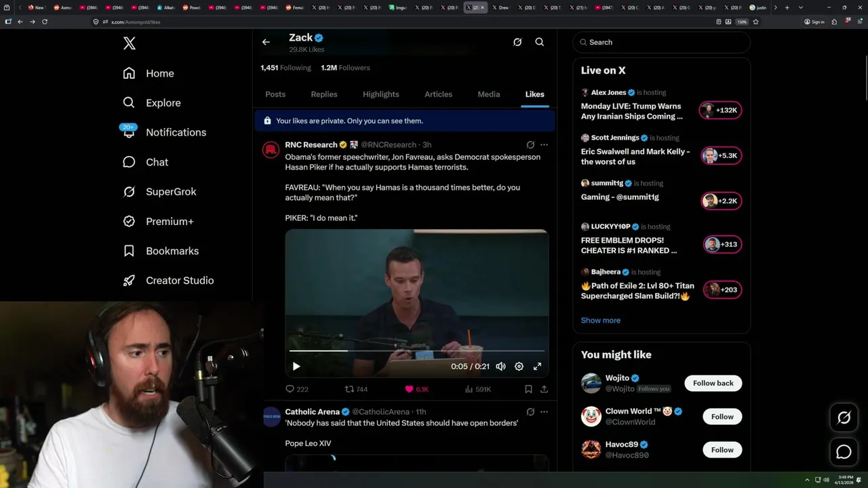Image resolution: width=868 pixels, height=488 pixels.
Task: Click the @RNCResearch handle
Action: (x=389, y=145)
